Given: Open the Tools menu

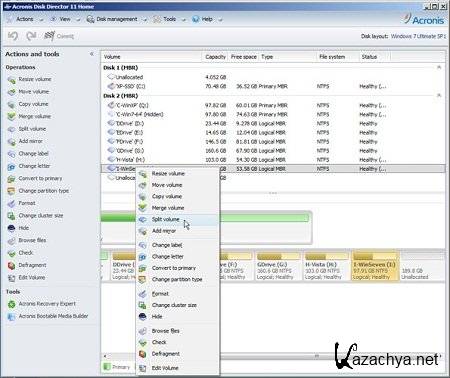Looking at the screenshot, I should (169, 19).
